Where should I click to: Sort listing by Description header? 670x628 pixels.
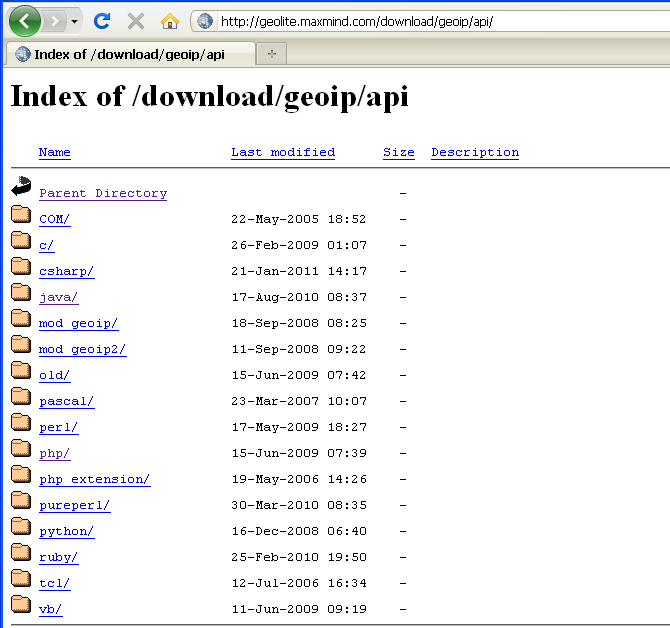tap(475, 152)
